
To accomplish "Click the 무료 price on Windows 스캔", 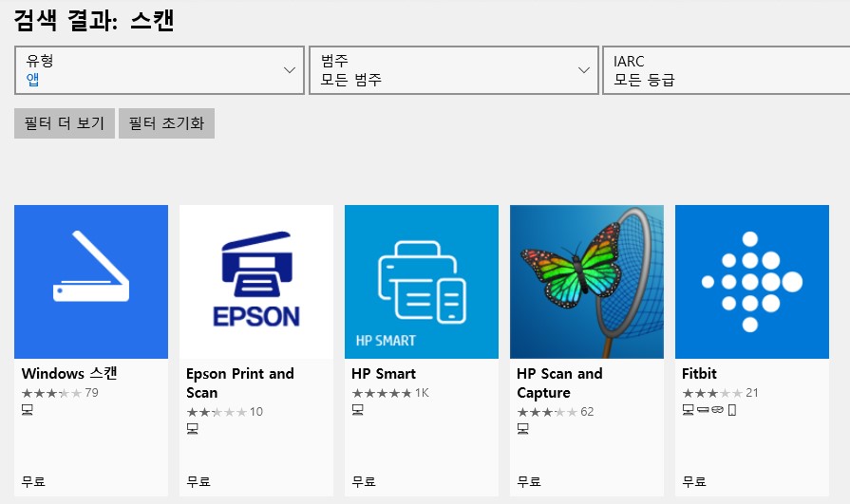I will click(33, 481).
